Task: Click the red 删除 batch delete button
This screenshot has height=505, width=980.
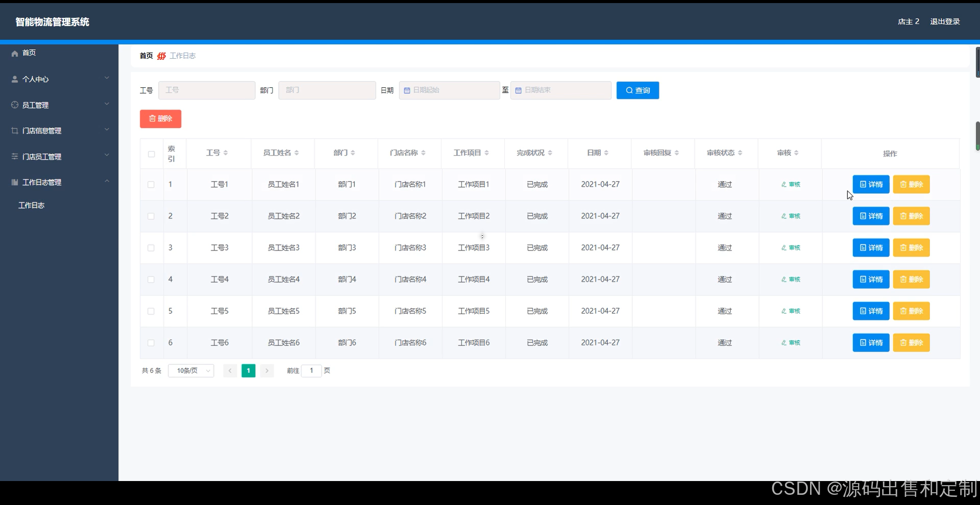Action: (x=160, y=119)
